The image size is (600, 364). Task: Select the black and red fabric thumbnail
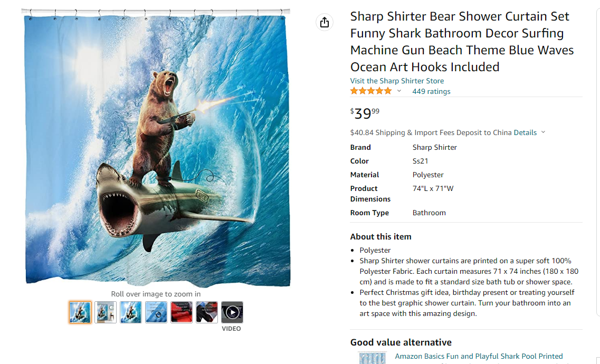(x=207, y=312)
